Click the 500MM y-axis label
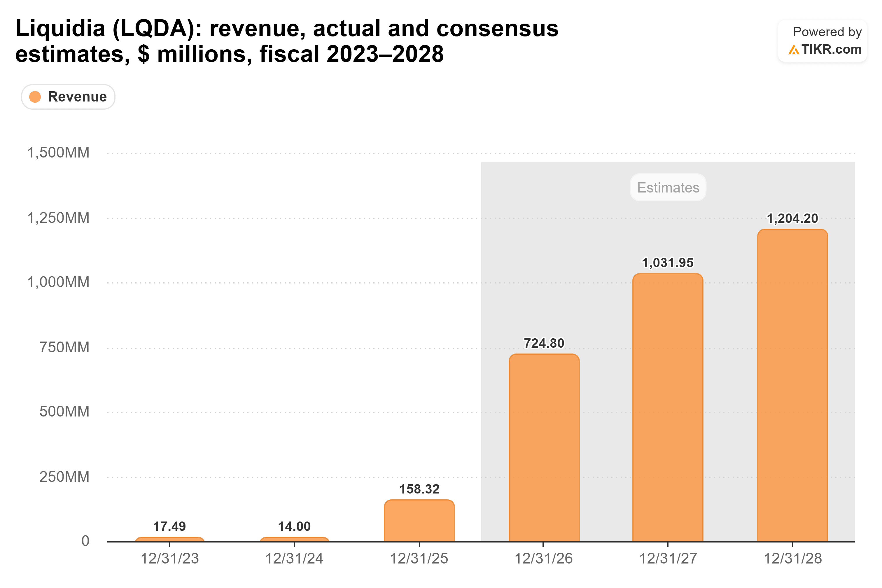882x588 pixels. [64, 412]
